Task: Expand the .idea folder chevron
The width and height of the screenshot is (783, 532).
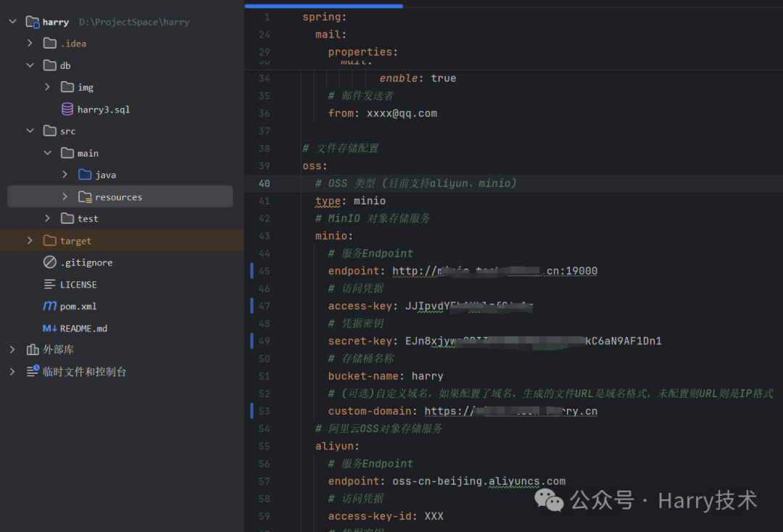Action: click(30, 43)
